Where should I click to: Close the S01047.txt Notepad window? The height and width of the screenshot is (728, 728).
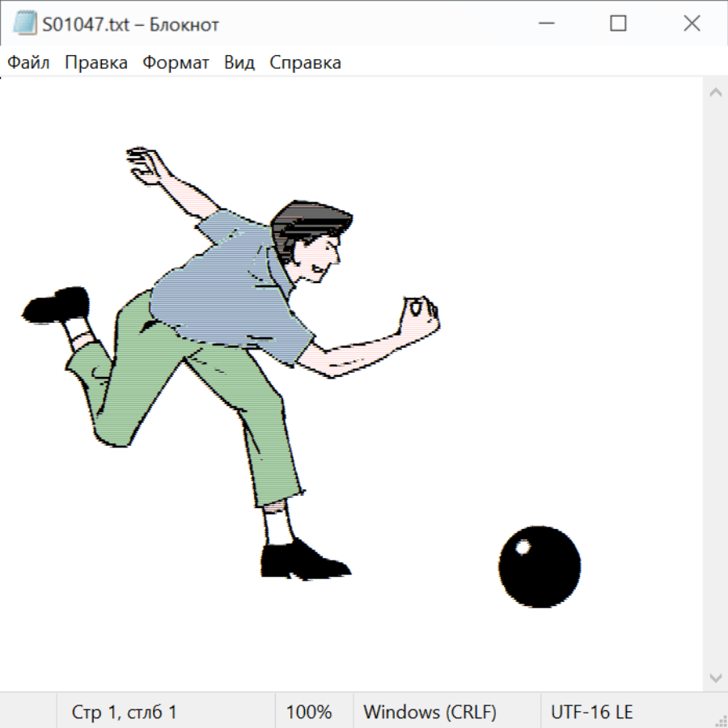tap(692, 24)
